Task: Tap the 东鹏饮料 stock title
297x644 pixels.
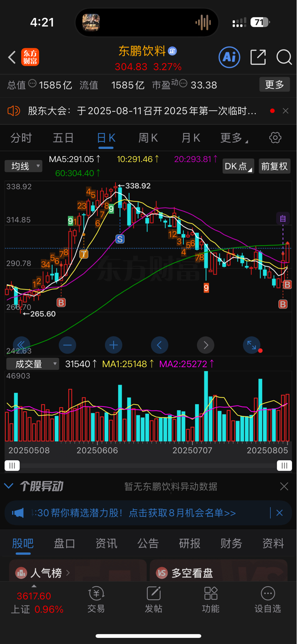Action: tap(142, 51)
